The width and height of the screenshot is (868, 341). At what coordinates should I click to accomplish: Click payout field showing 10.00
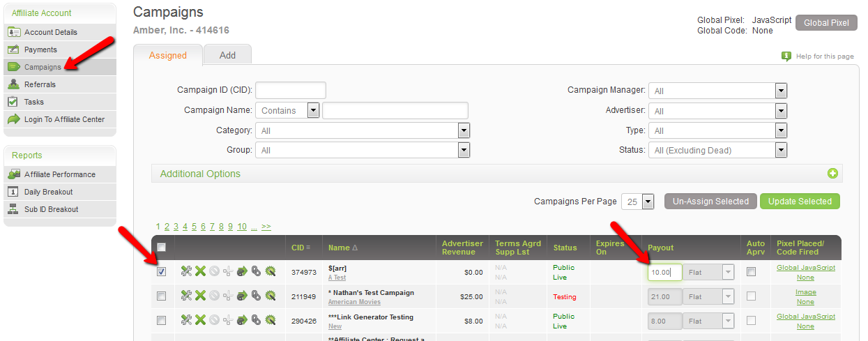tap(664, 273)
